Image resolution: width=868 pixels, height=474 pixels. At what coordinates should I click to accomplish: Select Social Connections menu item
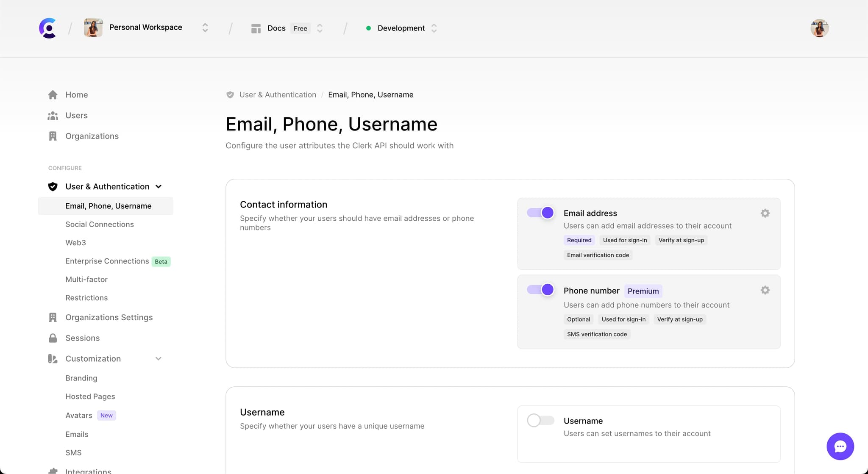tap(99, 224)
